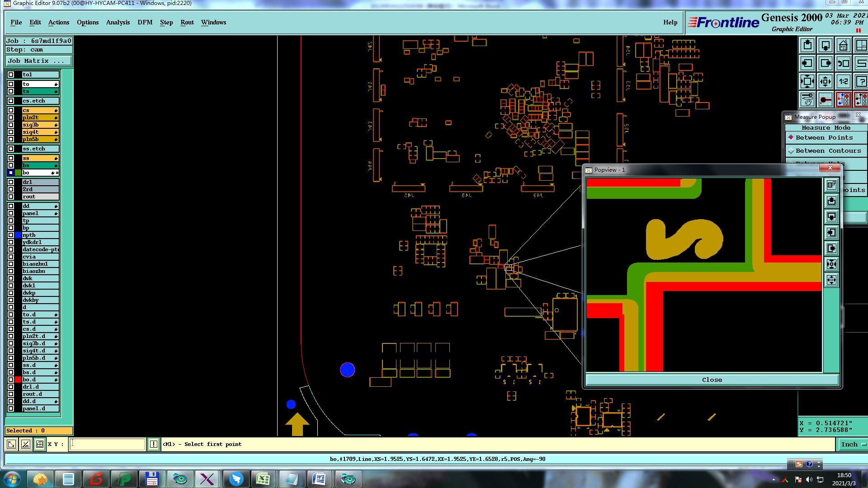Click first coordinate mode icon beside XY
The image size is (868, 488).
click(12, 444)
